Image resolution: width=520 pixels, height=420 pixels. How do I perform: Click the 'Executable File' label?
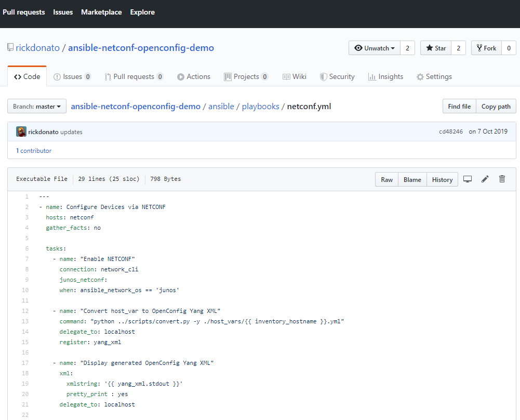coord(42,179)
